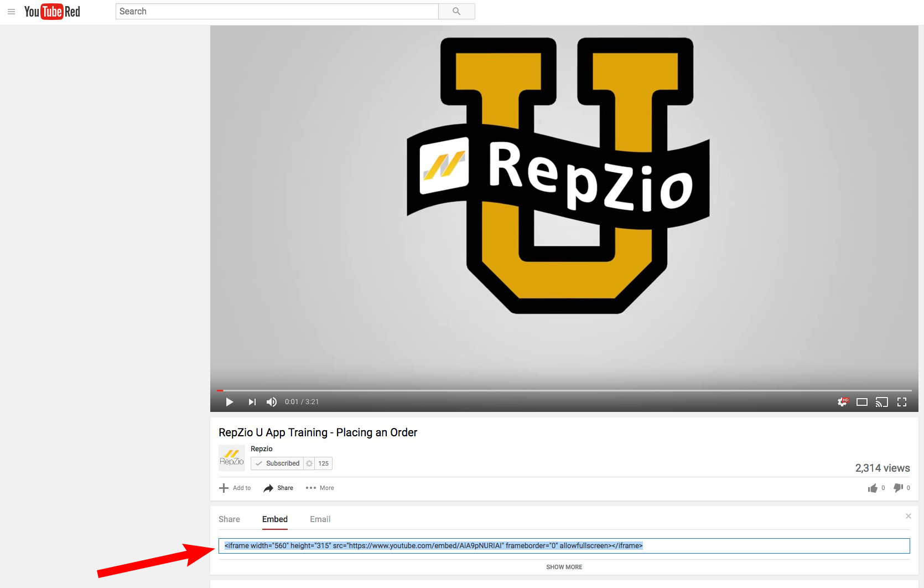
Task: Switch to the Email tab
Action: point(320,519)
